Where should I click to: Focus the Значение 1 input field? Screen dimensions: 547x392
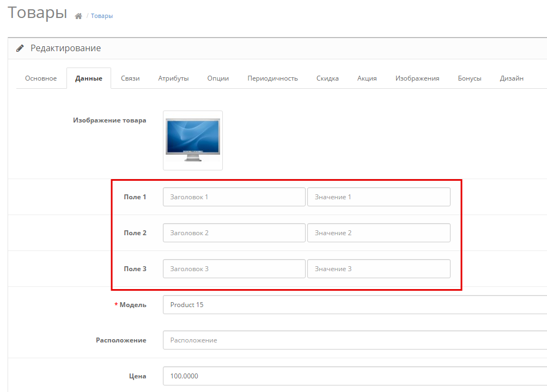[x=379, y=197]
